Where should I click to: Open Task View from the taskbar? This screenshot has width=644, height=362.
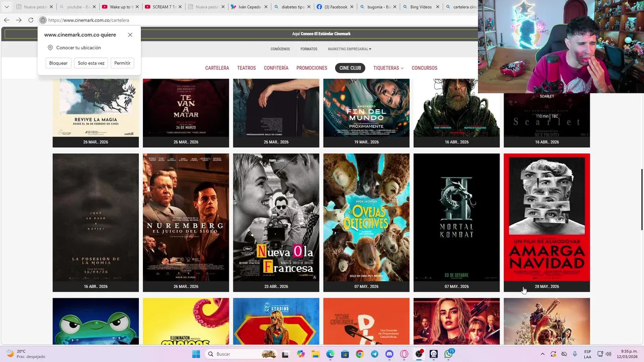(285, 354)
